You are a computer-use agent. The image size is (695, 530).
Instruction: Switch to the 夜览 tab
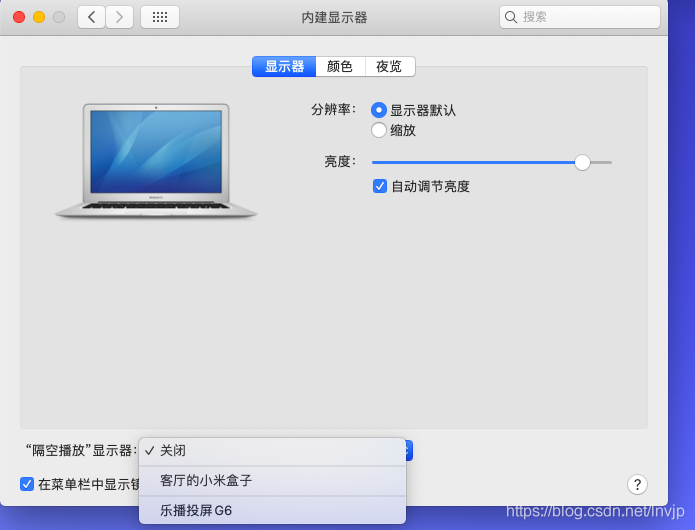coord(390,66)
